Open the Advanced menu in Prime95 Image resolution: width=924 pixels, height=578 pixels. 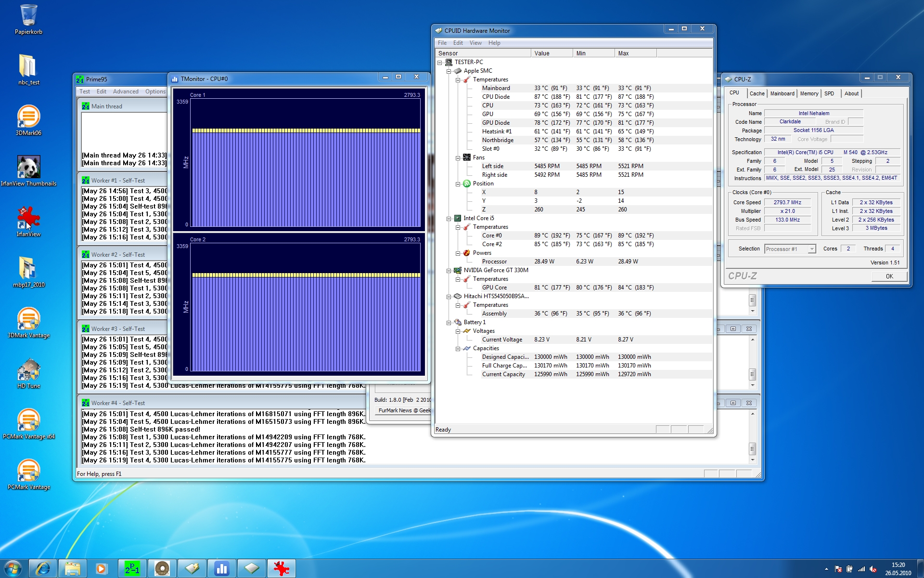point(125,92)
